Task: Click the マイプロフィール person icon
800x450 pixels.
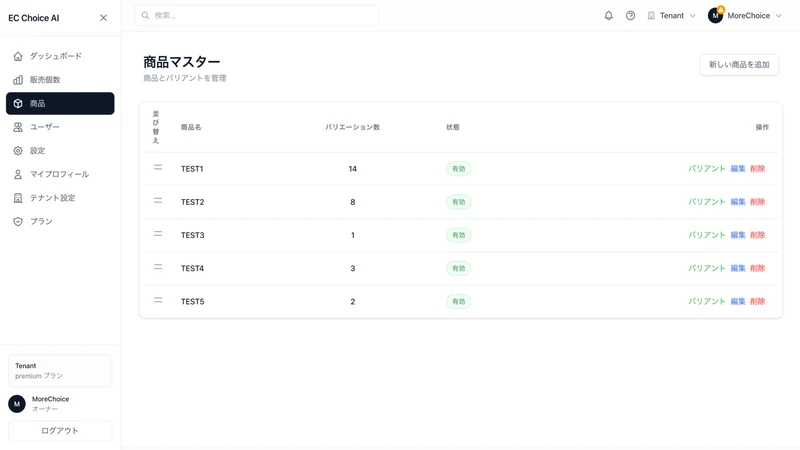Action: pos(18,174)
